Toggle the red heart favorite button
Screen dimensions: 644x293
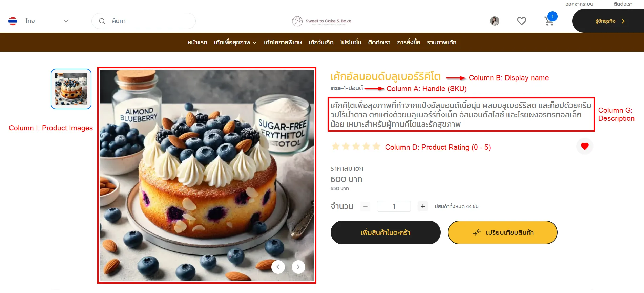(585, 146)
